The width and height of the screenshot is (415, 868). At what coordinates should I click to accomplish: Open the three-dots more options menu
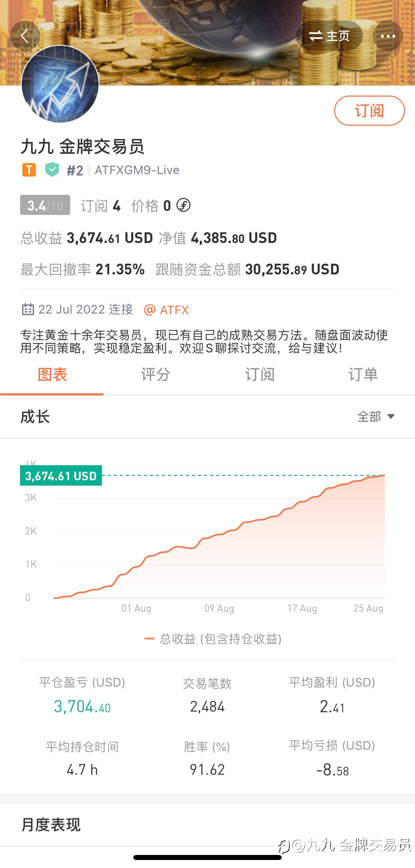388,36
